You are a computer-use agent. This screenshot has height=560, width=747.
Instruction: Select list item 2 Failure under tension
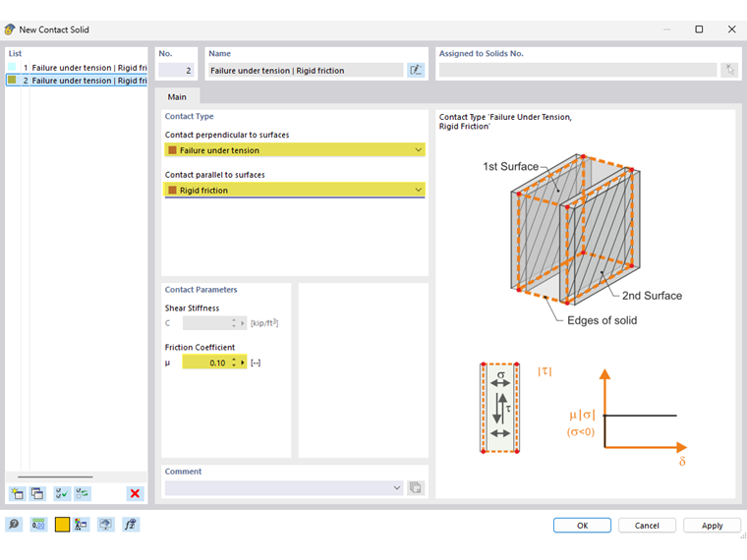pyautogui.click(x=77, y=81)
